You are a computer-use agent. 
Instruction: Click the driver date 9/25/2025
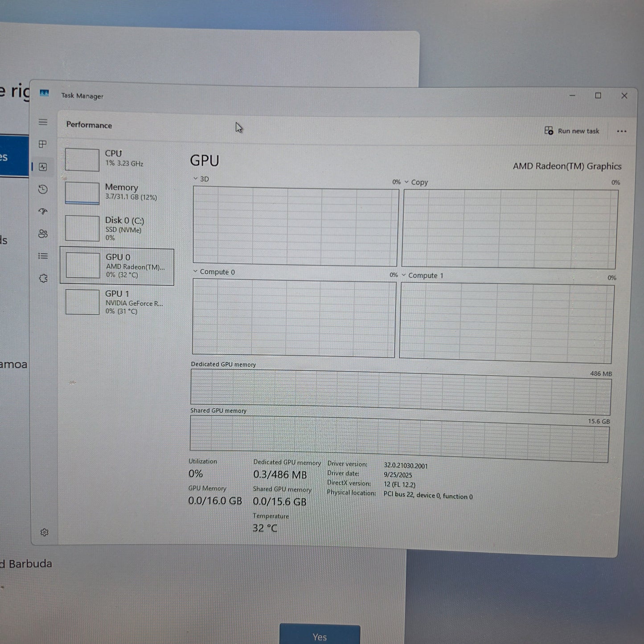click(x=398, y=475)
